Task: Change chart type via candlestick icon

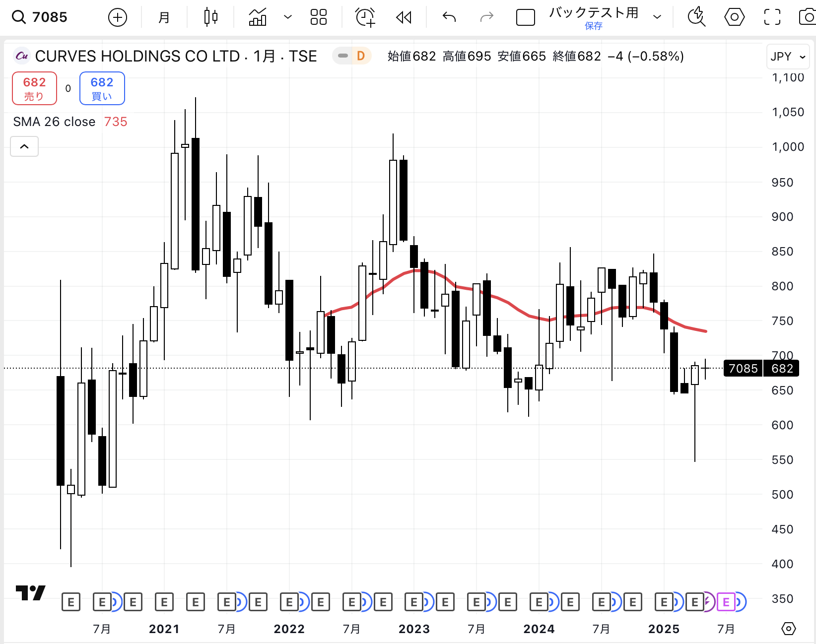Action: pos(211,17)
